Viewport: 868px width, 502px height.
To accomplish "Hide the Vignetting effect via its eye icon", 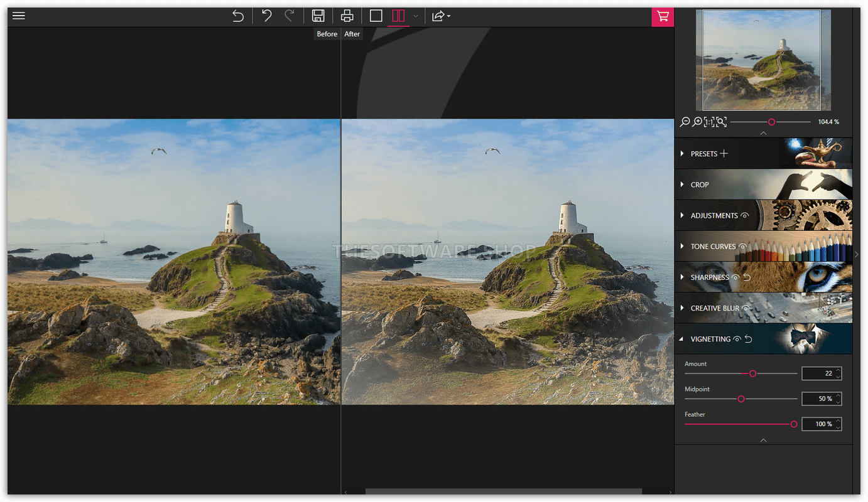I will tap(736, 339).
